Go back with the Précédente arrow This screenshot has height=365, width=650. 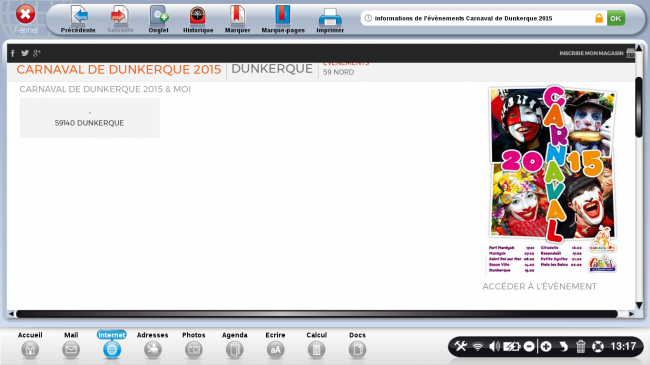(x=78, y=19)
